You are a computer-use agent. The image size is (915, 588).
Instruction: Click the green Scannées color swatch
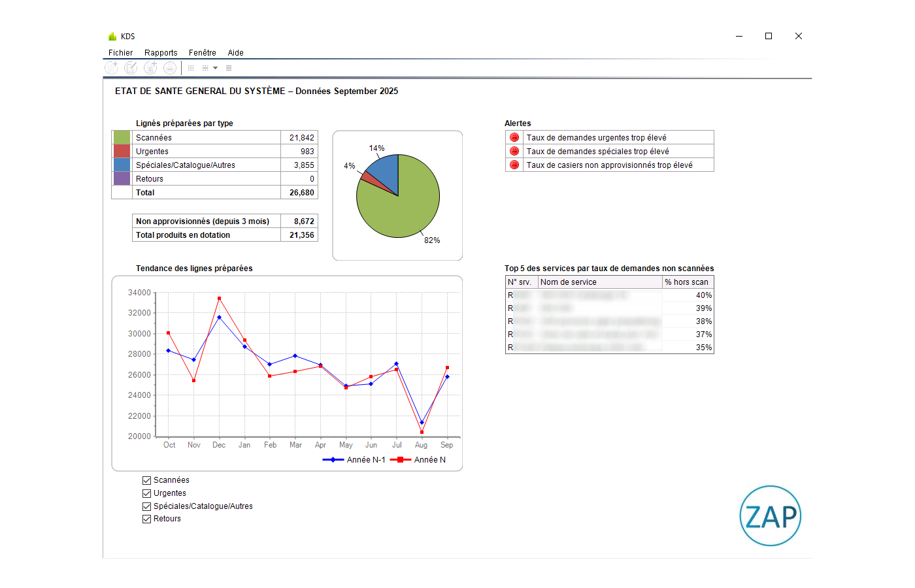pyautogui.click(x=122, y=138)
